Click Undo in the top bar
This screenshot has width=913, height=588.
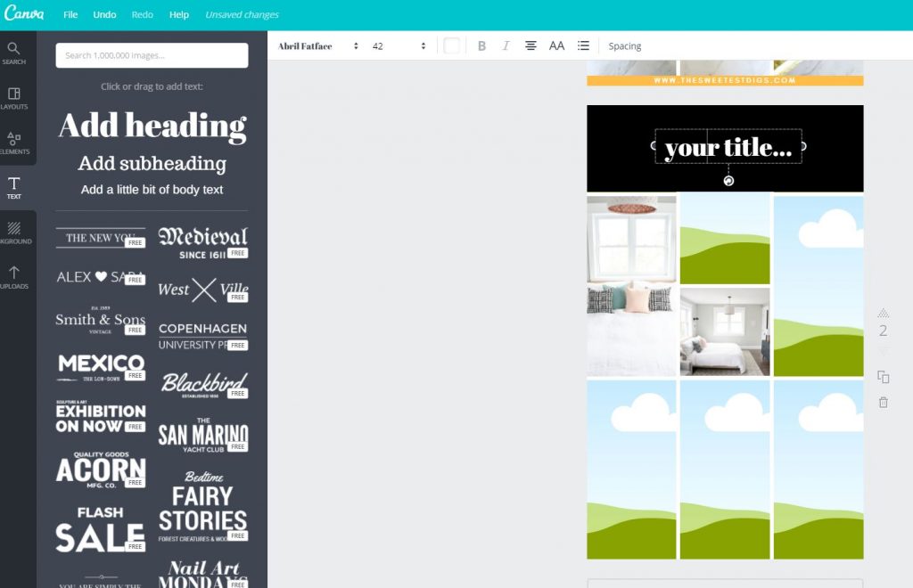point(104,14)
